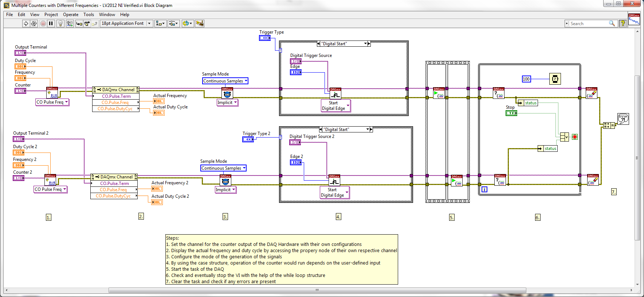Click bottom DAQmx Clear Task VI icon
The height and width of the screenshot is (297, 644).
tap(593, 180)
